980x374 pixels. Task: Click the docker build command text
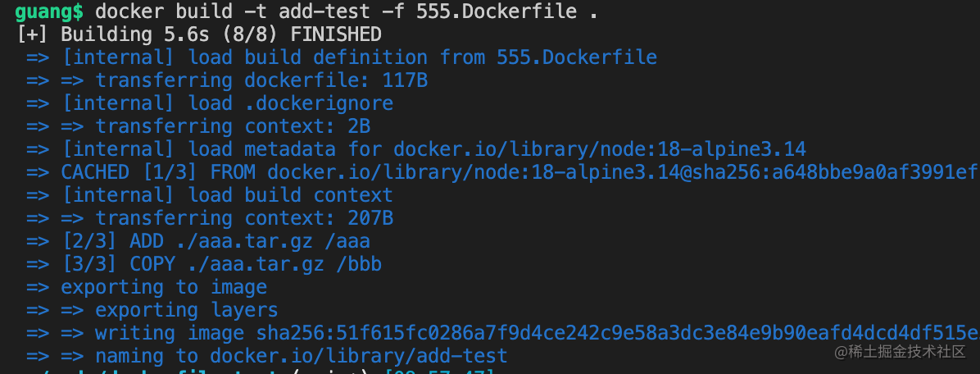pyautogui.click(x=346, y=11)
